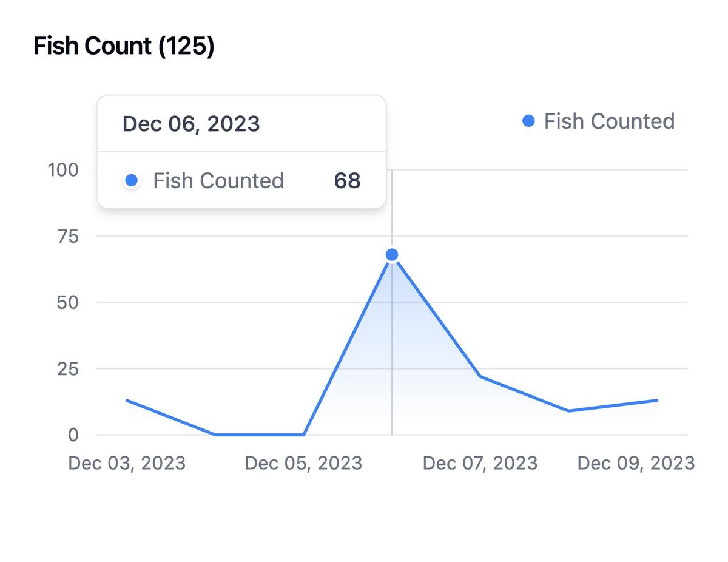
Task: Click the 50 y-axis label
Action: pos(68,302)
